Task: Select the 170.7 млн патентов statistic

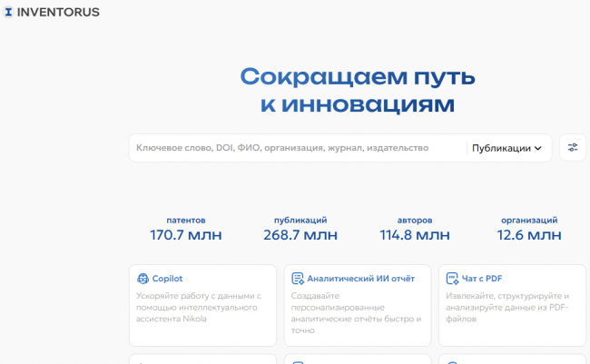Action: 185,235
